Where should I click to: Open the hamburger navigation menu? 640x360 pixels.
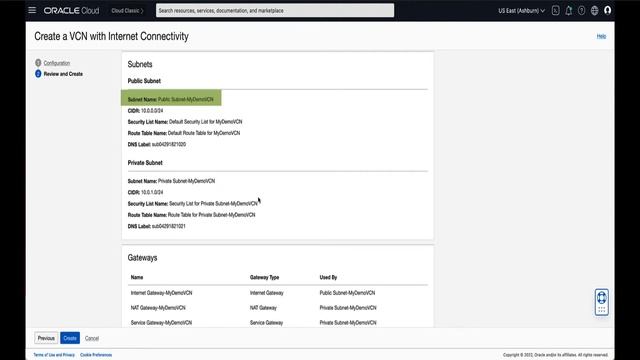(x=32, y=10)
